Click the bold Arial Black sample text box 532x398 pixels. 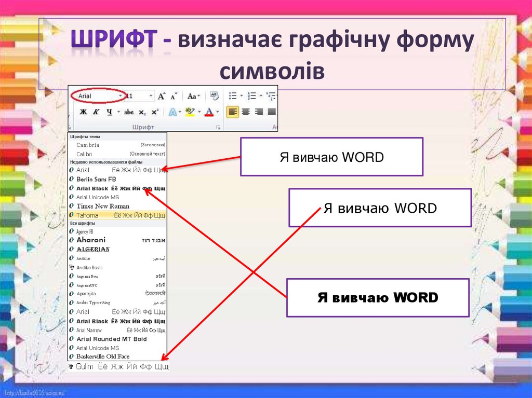pyautogui.click(x=378, y=298)
